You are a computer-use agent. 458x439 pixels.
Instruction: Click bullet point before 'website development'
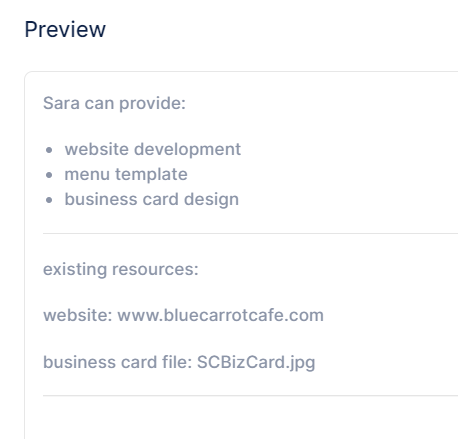[49, 150]
